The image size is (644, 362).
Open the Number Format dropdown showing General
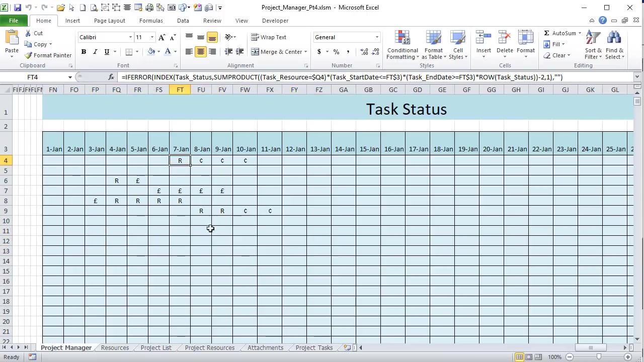[346, 37]
